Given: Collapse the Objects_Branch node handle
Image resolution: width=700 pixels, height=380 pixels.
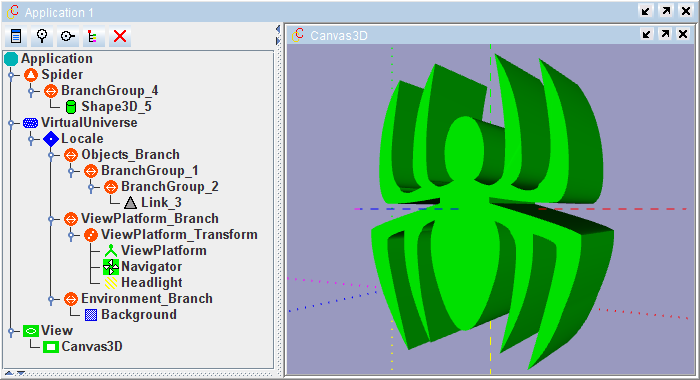Looking at the screenshot, I should [x=51, y=155].
